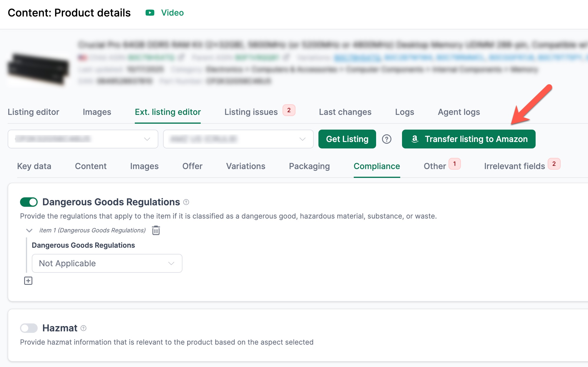588x367 pixels.
Task: Open the marketplace selection dropdown
Action: (238, 139)
